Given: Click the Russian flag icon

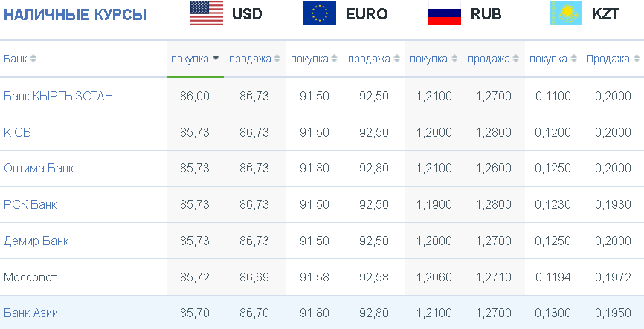Looking at the screenshot, I should (x=445, y=13).
